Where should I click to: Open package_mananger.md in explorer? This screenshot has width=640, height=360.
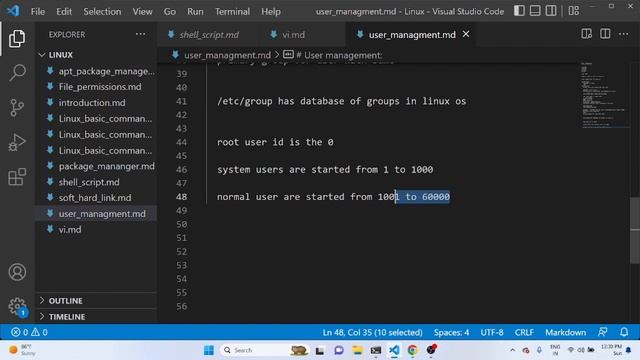(x=96, y=166)
